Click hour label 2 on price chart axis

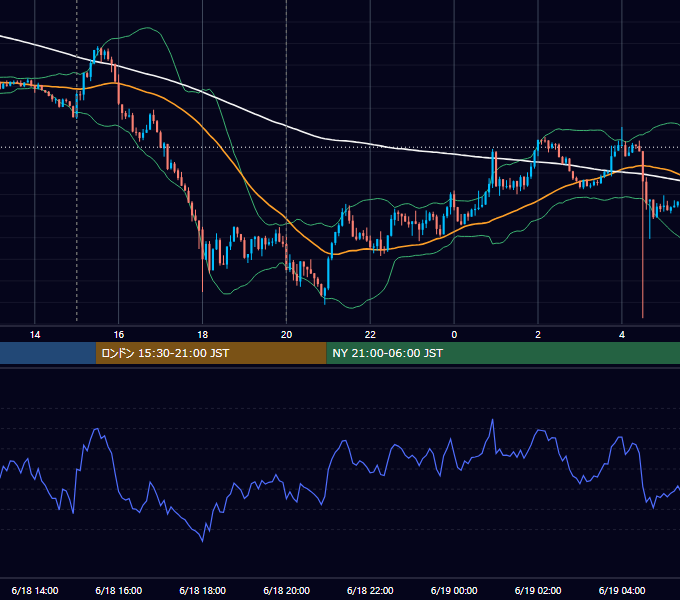(x=538, y=335)
